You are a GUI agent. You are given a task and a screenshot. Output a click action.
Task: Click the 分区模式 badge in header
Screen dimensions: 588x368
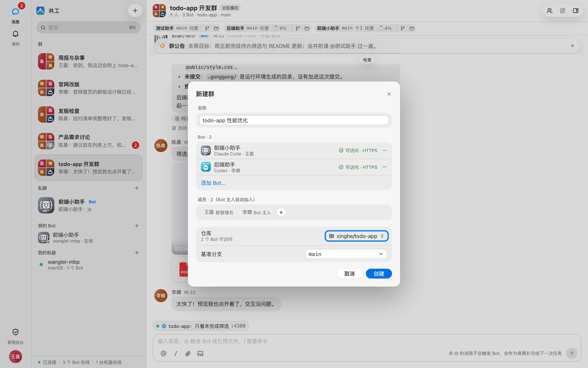pyautogui.click(x=230, y=8)
